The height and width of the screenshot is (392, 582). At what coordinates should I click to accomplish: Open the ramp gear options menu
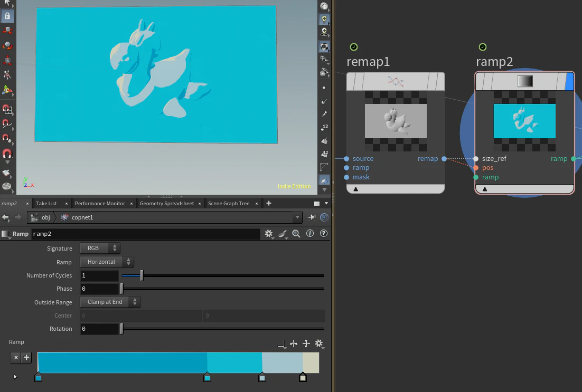[x=319, y=344]
